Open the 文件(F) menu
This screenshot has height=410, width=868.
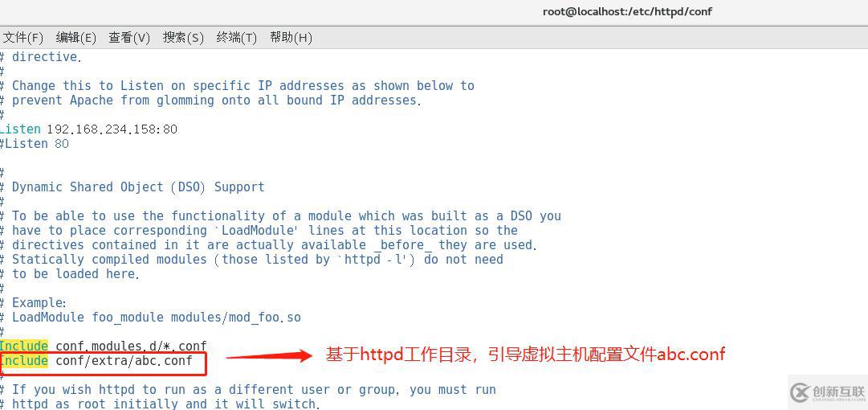(23, 38)
